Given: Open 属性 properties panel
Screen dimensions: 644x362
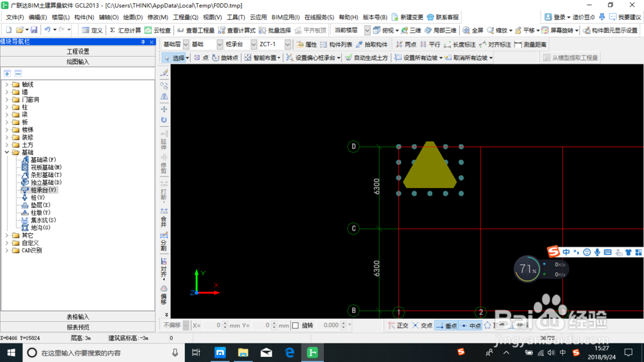Looking at the screenshot, I should pos(307,44).
